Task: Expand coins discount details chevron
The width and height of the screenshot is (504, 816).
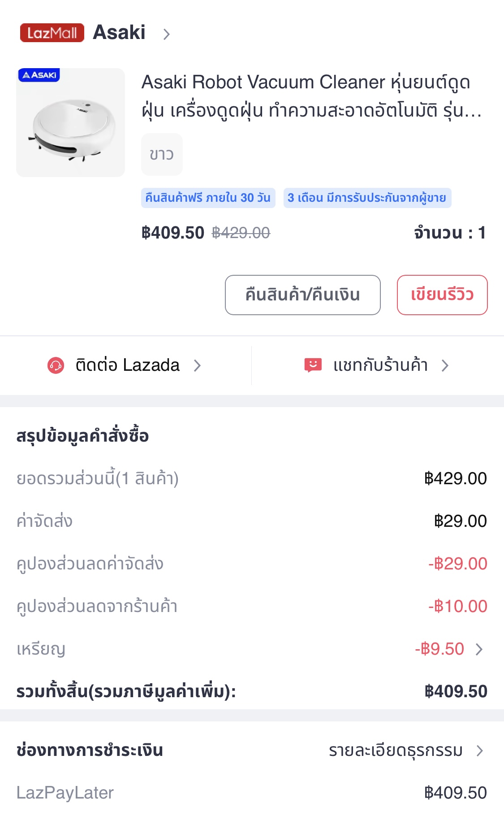Action: pyautogui.click(x=479, y=649)
